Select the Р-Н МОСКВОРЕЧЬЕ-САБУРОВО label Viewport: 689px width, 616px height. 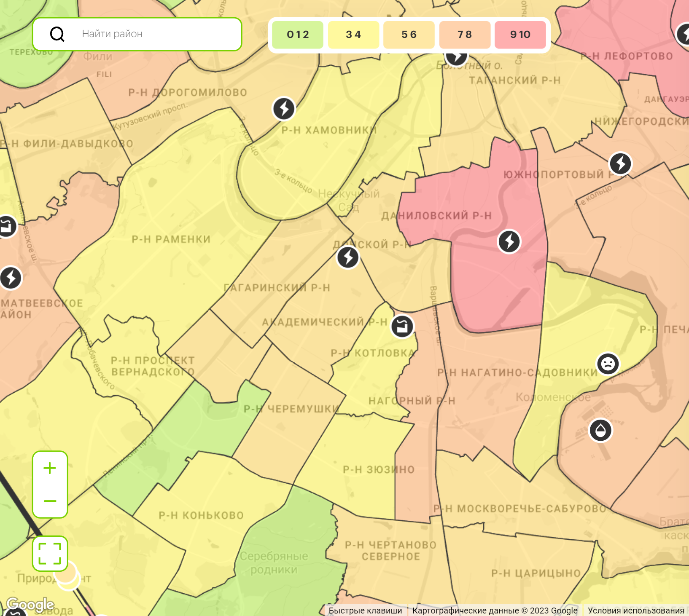point(520,509)
